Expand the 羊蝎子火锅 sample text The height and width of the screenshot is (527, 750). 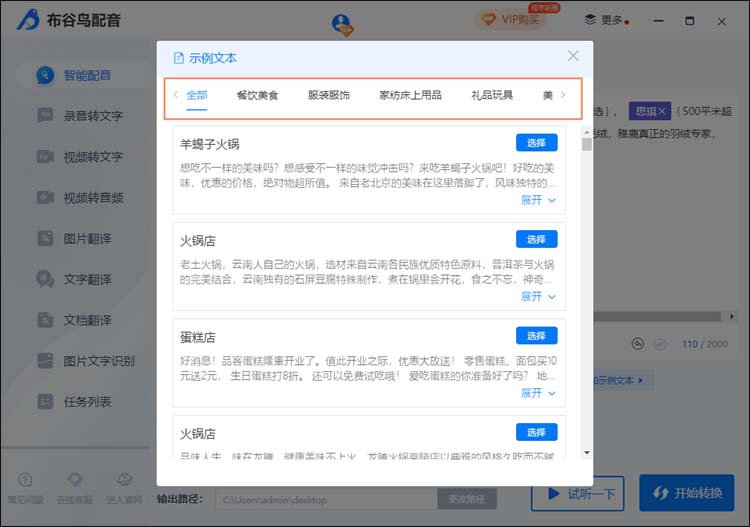coord(537,200)
